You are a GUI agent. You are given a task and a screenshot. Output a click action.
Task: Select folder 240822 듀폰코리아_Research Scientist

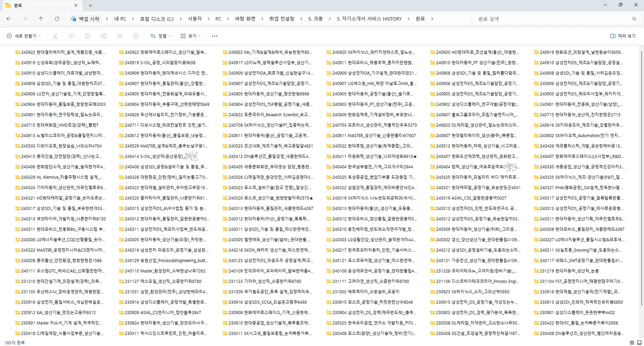[x=267, y=114]
